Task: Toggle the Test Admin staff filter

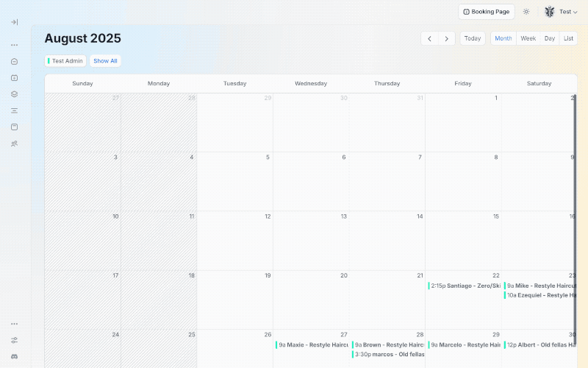Action: tap(65, 61)
